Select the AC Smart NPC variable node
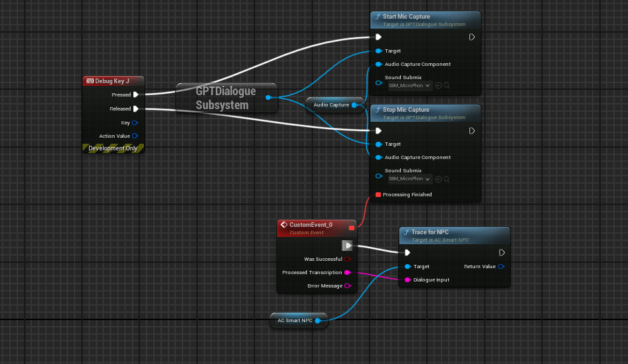Viewport: 628px width, 364px height. click(294, 321)
